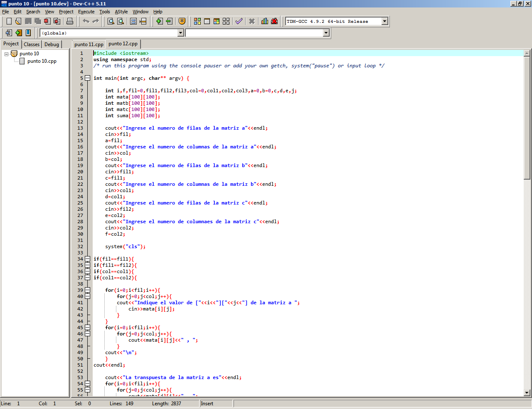This screenshot has width=532, height=409.
Task: Click the Print icon in the toolbar
Action: point(70,21)
